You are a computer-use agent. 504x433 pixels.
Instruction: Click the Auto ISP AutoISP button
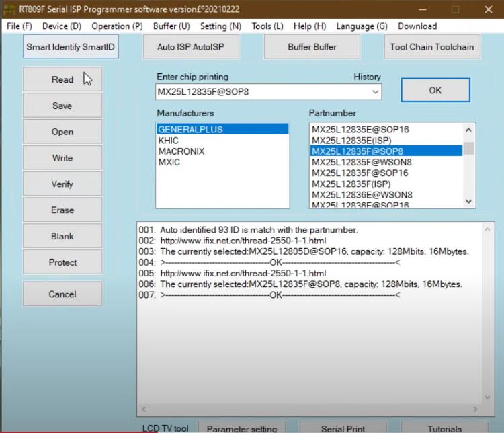191,47
